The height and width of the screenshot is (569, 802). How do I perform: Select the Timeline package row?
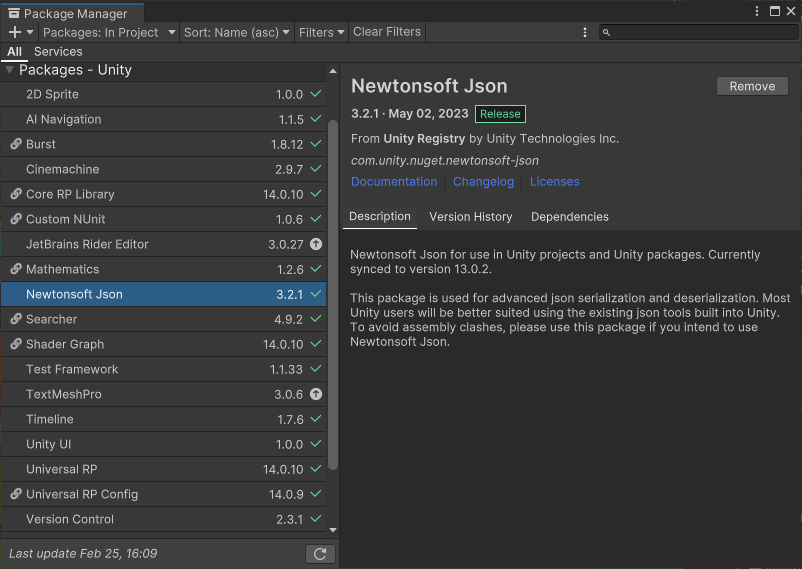(164, 419)
